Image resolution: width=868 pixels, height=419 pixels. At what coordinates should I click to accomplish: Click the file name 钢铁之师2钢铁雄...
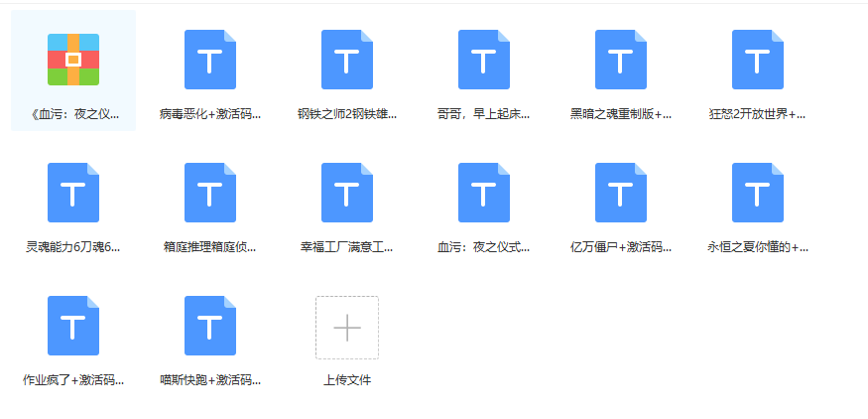coord(347,115)
